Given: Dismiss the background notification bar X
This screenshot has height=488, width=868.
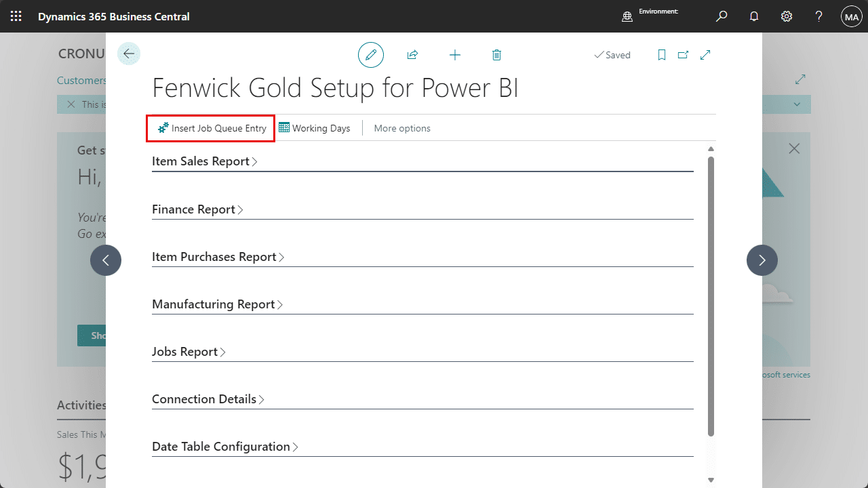Looking at the screenshot, I should point(71,104).
